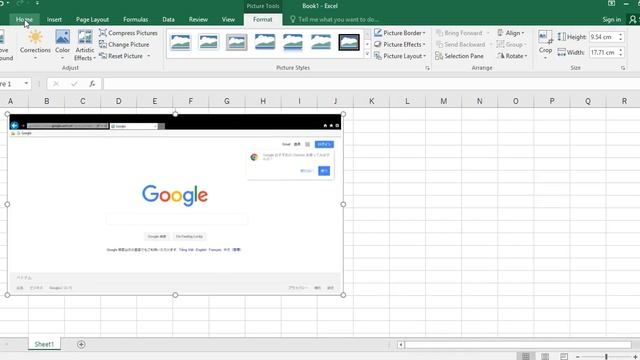Open the Page Layout tab
This screenshot has height=360, width=640.
coord(92,19)
